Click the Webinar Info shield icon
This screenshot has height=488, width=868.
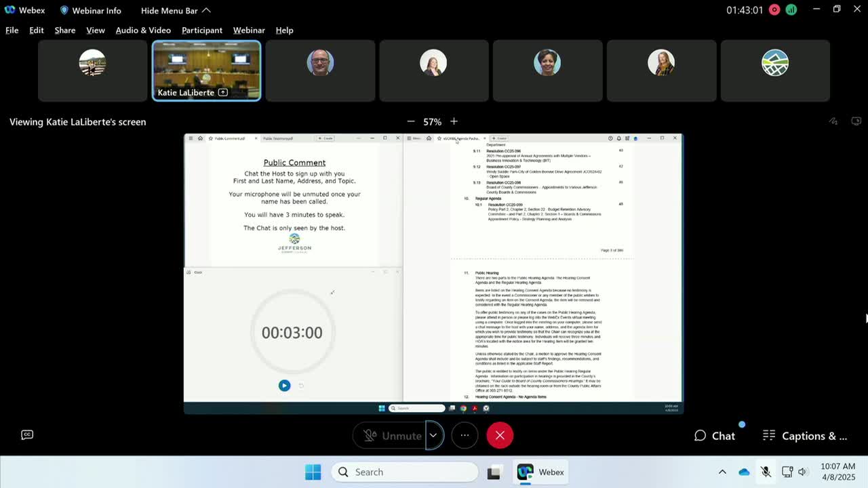click(x=64, y=10)
